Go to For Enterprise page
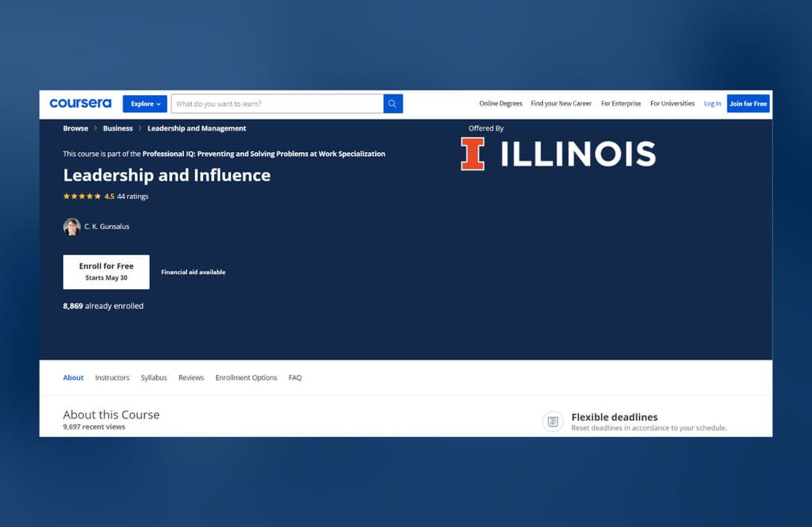The image size is (812, 527). click(620, 104)
